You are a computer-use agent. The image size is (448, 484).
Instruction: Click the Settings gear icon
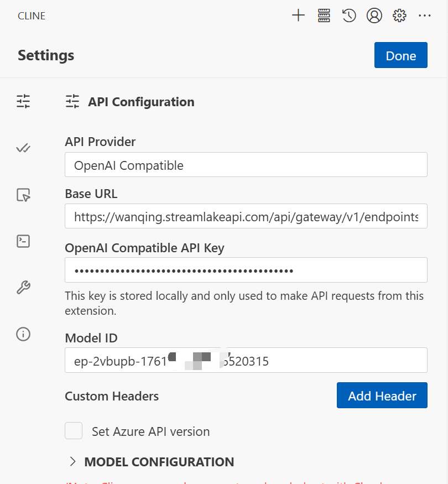coord(399,15)
